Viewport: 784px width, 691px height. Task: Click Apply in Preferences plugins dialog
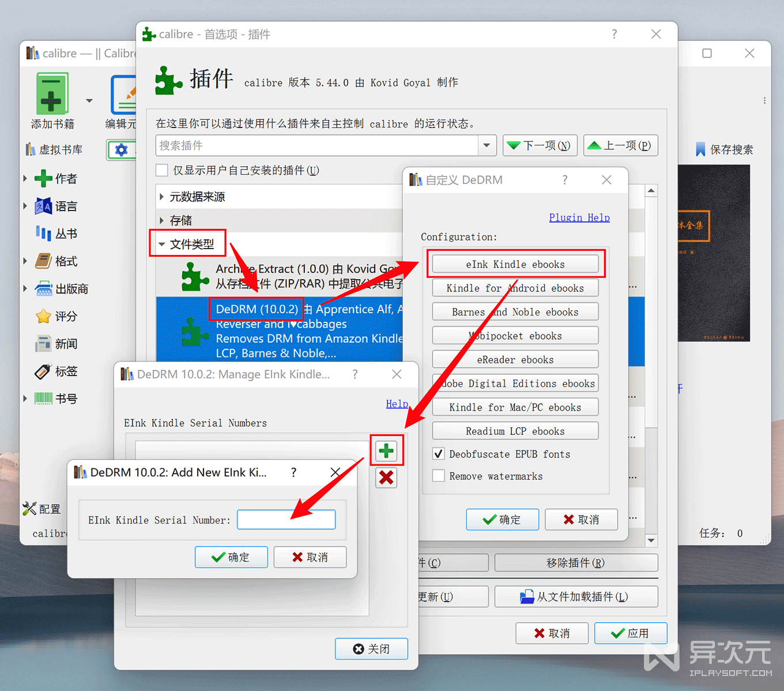pos(631,633)
